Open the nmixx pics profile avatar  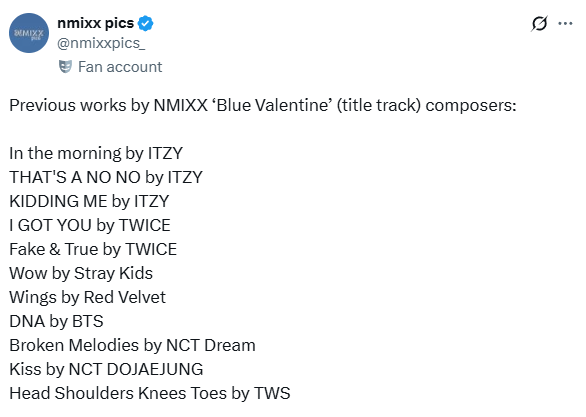click(29, 33)
